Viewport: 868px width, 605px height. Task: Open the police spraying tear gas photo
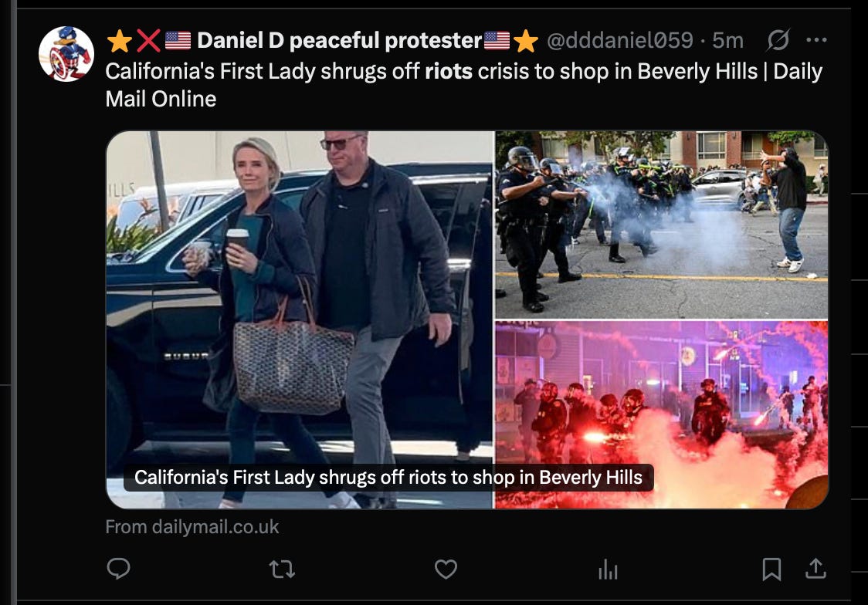(662, 225)
